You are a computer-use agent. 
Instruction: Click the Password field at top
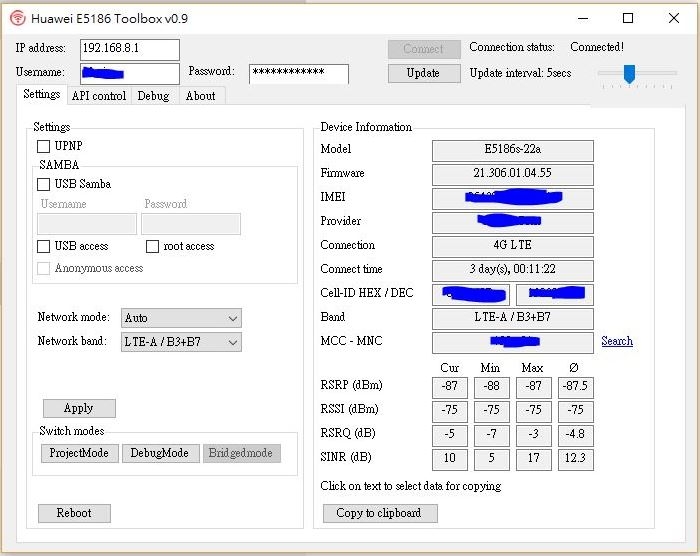299,74
